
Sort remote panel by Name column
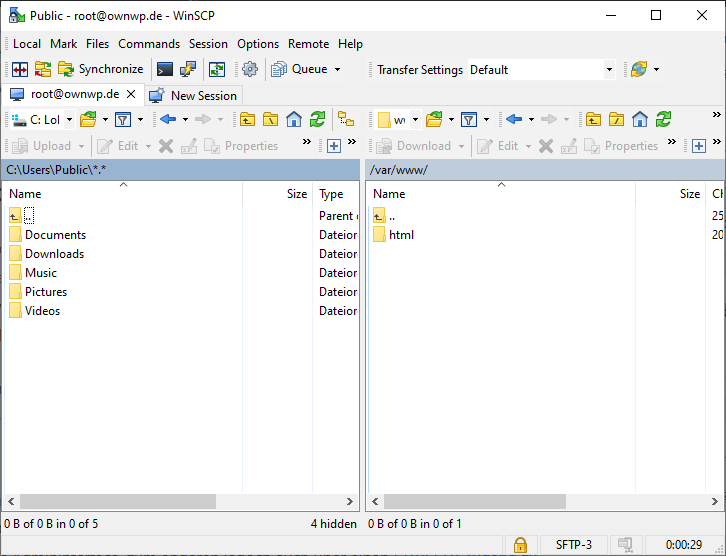[501, 194]
